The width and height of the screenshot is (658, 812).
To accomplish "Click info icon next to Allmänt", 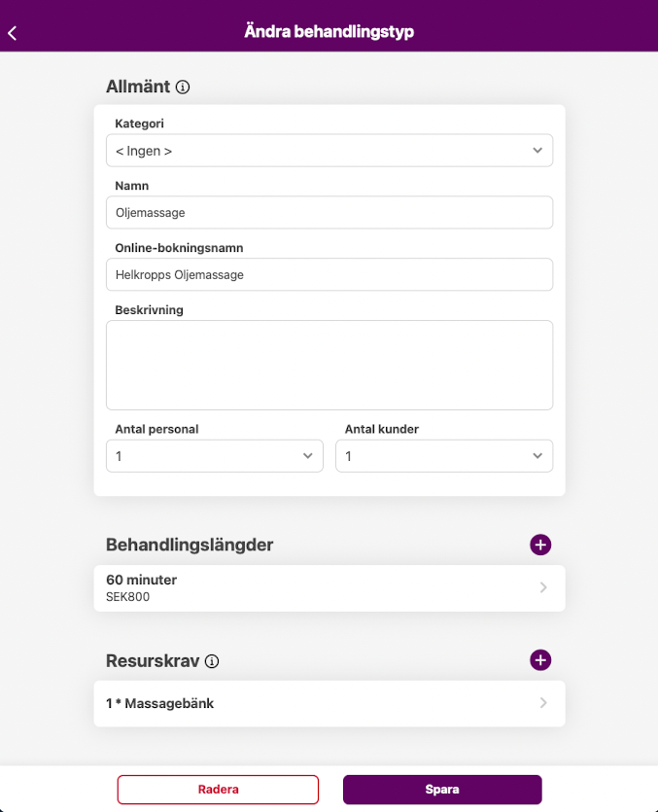I will click(183, 87).
